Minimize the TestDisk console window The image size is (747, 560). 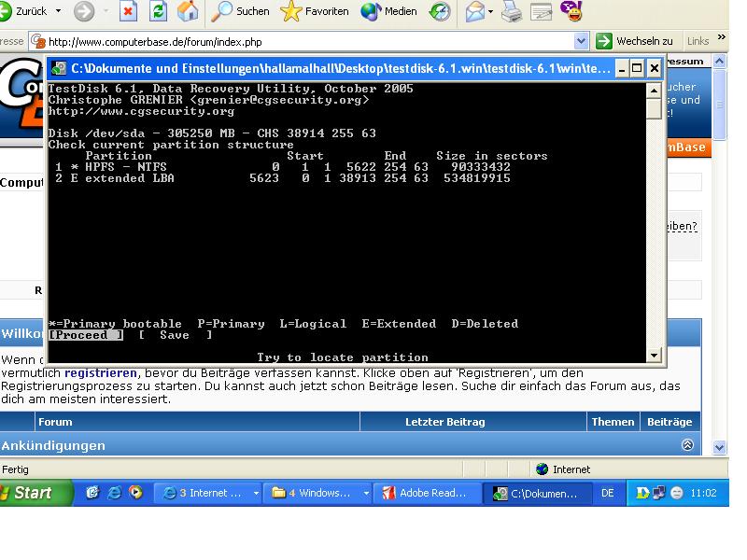tap(622, 68)
